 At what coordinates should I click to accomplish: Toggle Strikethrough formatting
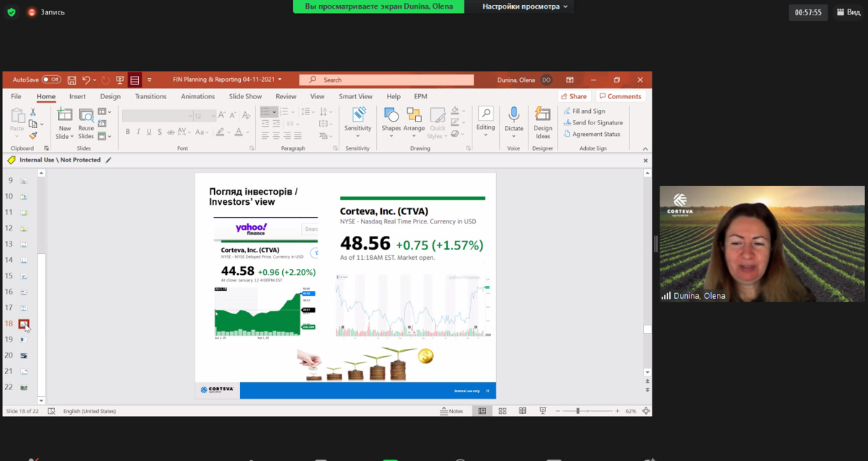[x=171, y=132]
